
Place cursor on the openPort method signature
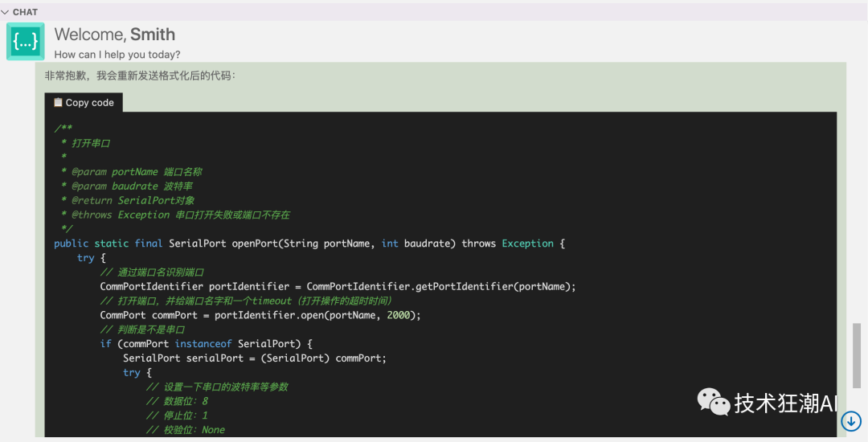pos(309,244)
